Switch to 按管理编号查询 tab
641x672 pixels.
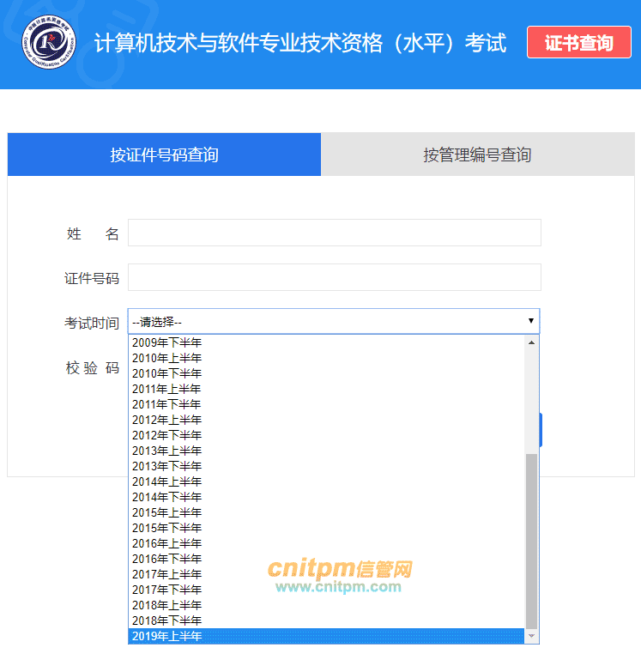tap(477, 154)
